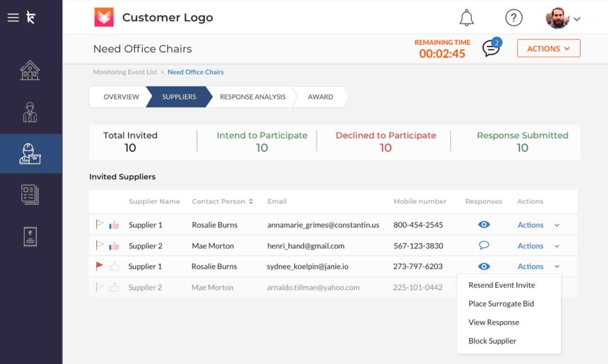This screenshot has height=364, width=608.
Task: Open the checklist document sidebar icon
Action: (30, 195)
